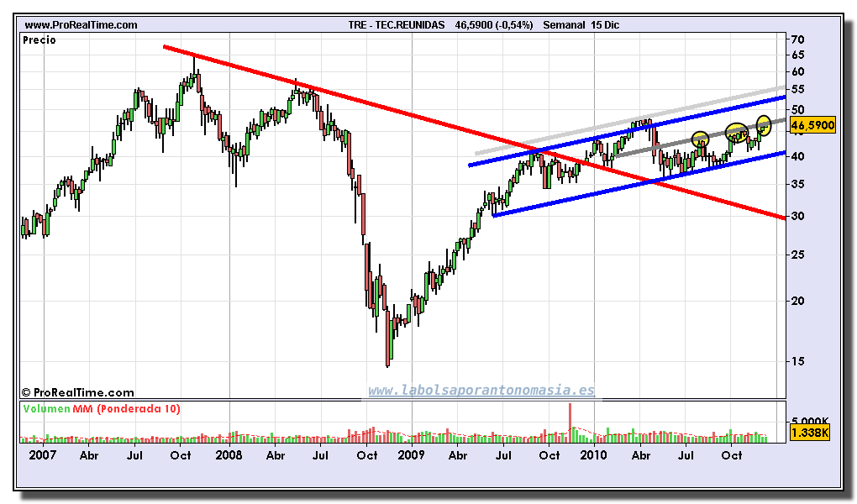Screen dimensions: 857x504
Task: Click the Oct label just before 2008
Action: tap(181, 455)
